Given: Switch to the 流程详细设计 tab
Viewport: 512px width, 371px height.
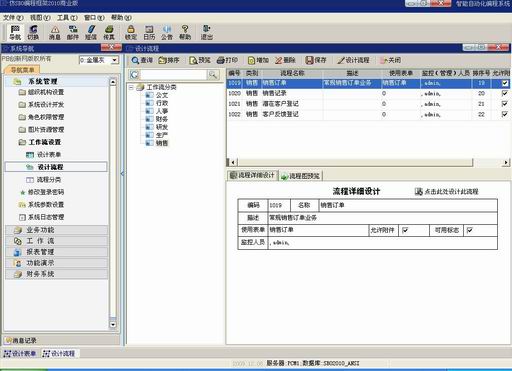Looking at the screenshot, I should tap(253, 175).
